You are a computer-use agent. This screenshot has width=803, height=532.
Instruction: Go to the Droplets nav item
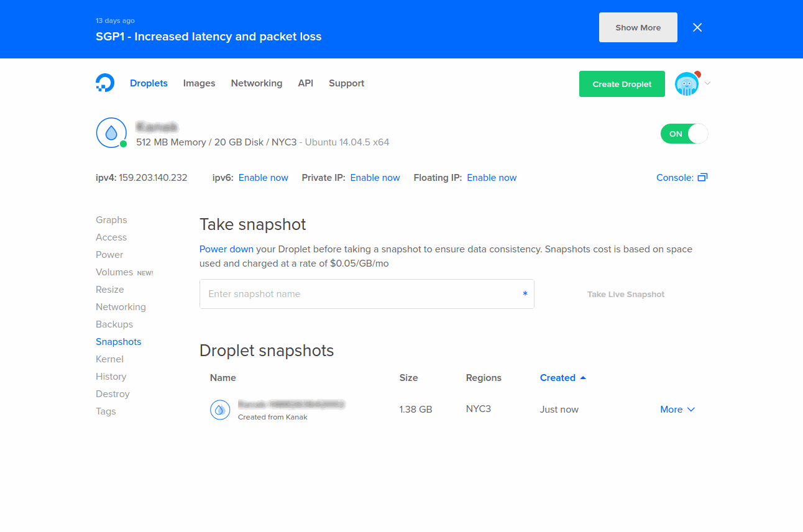pyautogui.click(x=149, y=83)
